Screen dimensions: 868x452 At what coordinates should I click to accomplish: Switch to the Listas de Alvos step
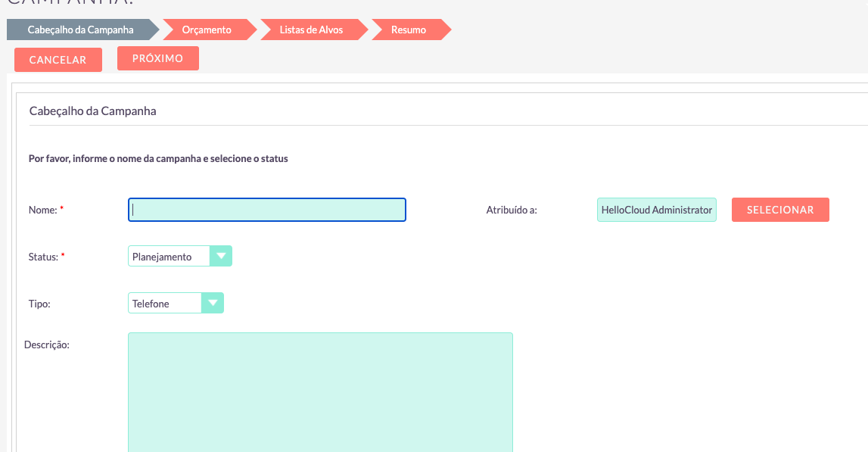coord(311,30)
